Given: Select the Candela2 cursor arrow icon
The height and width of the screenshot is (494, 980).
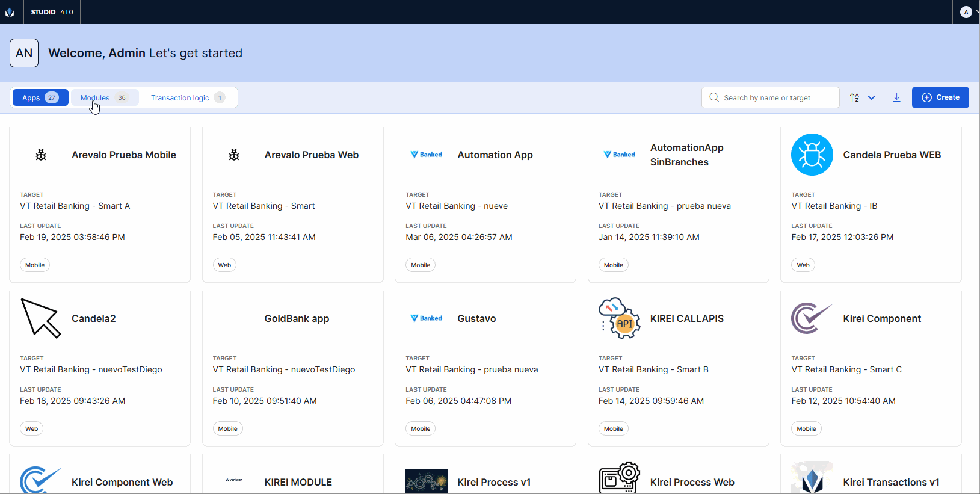Looking at the screenshot, I should (41, 318).
